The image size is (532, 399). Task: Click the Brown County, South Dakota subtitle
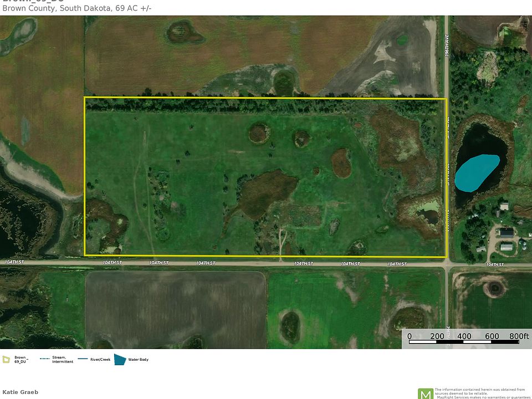click(76, 8)
